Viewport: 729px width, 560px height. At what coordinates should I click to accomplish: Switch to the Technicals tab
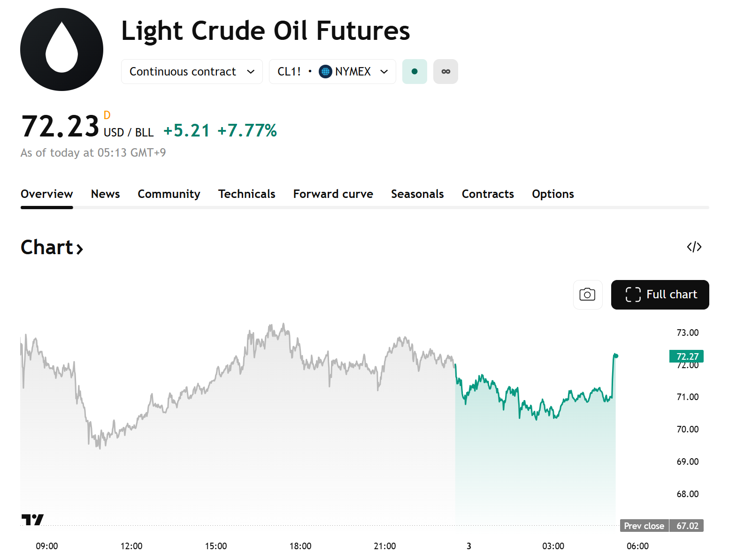(246, 194)
